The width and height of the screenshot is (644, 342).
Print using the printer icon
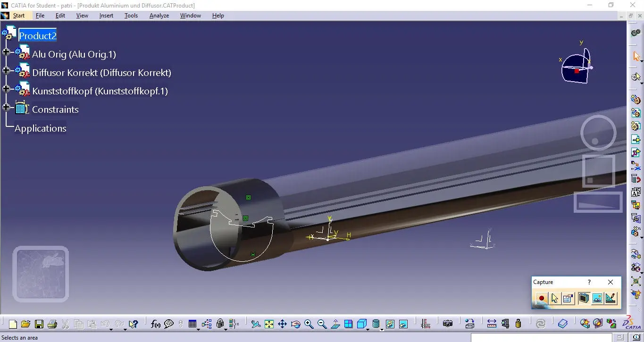pos(52,324)
